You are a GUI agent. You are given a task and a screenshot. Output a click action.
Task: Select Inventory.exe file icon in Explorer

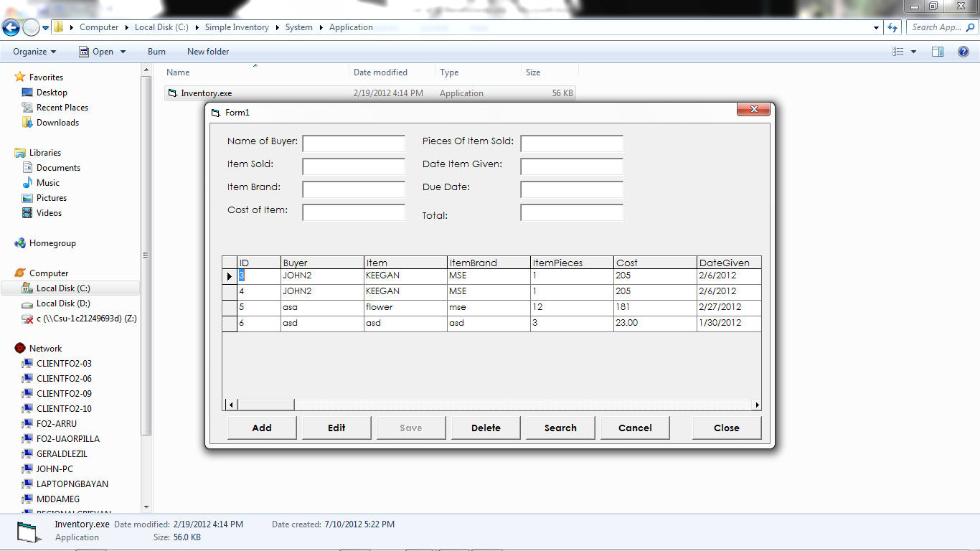[172, 93]
